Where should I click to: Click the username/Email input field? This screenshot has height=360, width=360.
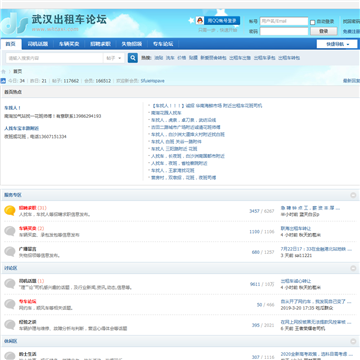(x=284, y=21)
